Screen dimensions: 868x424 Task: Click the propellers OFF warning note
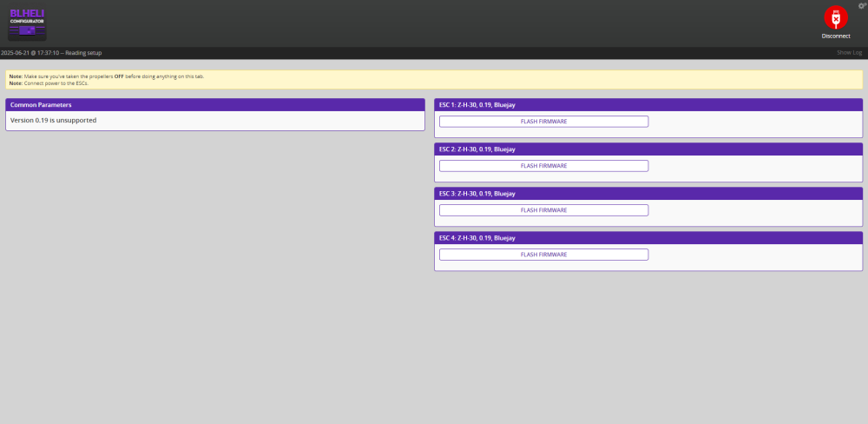(x=107, y=76)
